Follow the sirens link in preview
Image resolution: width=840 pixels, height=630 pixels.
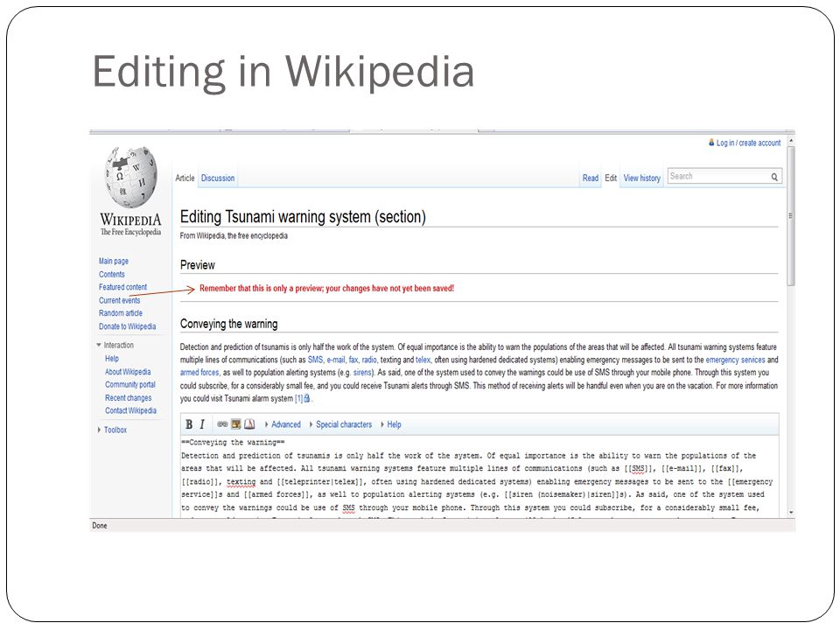pyautogui.click(x=362, y=373)
